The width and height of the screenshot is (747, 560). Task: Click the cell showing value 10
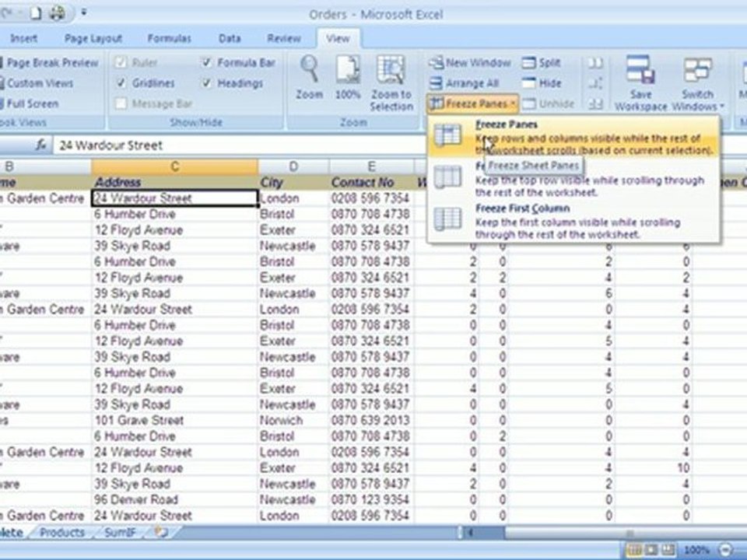pos(654,468)
